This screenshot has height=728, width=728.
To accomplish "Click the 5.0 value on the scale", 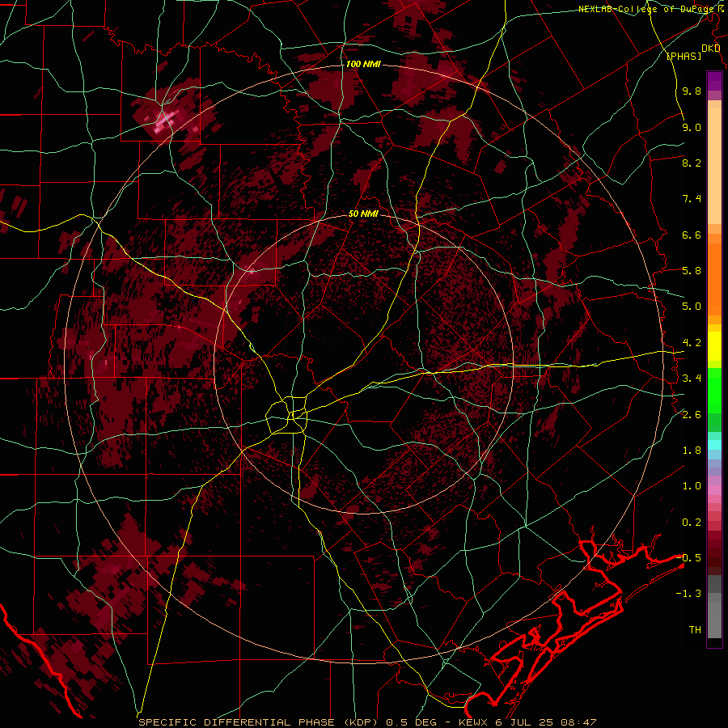I will 692,307.
